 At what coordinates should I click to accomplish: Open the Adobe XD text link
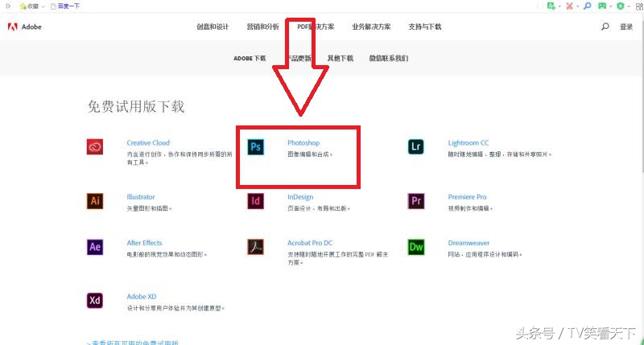pyautogui.click(x=142, y=296)
